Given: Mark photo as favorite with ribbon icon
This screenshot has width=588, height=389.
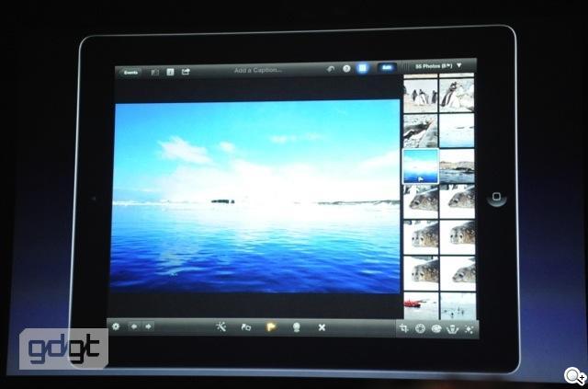Looking at the screenshot, I should tap(296, 326).
